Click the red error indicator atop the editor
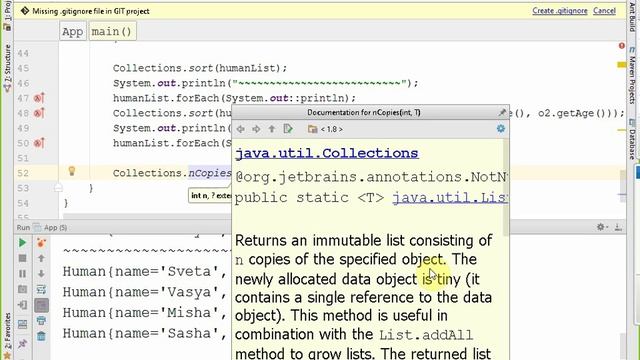Screen dimensions: 640x360 (x=622, y=46)
